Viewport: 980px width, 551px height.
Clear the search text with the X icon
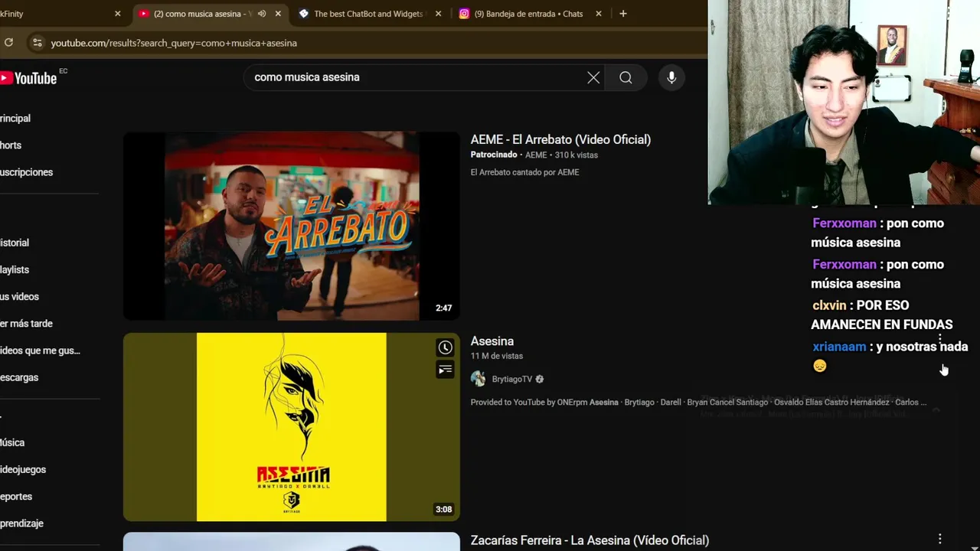point(593,77)
